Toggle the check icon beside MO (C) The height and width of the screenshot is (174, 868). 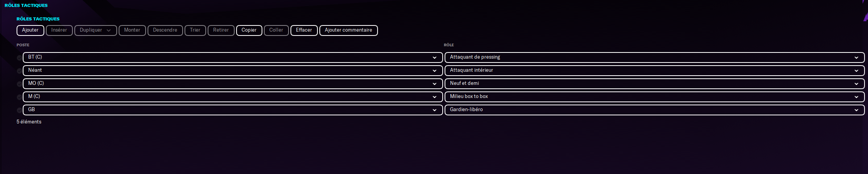[19, 84]
